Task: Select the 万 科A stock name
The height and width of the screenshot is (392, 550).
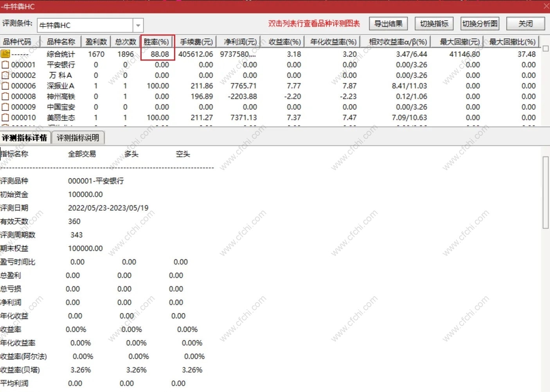Action: point(60,75)
